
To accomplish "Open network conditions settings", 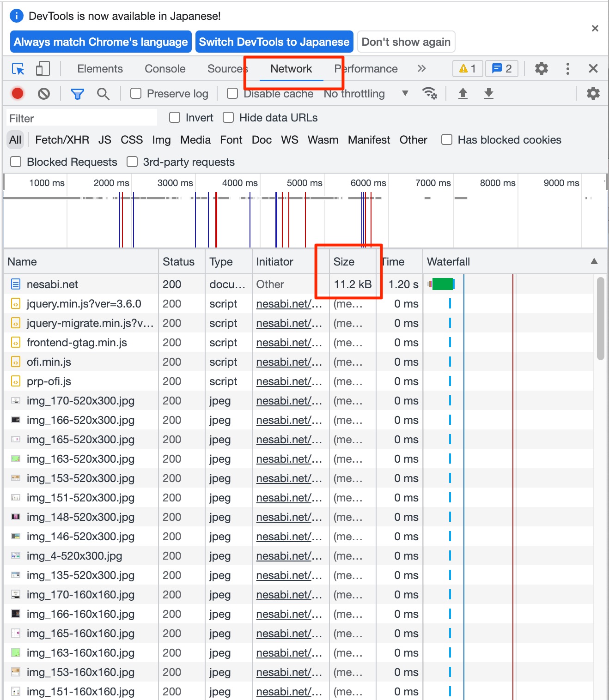I will (430, 93).
